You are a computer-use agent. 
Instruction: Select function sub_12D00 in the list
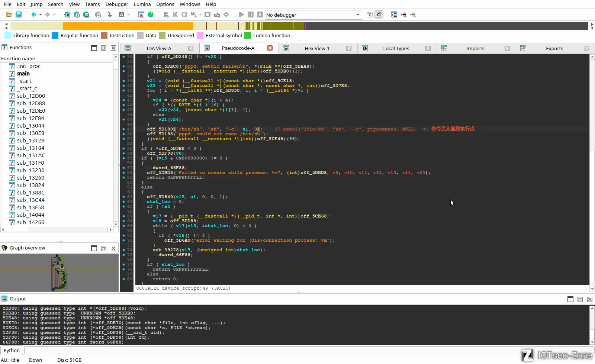(31, 96)
